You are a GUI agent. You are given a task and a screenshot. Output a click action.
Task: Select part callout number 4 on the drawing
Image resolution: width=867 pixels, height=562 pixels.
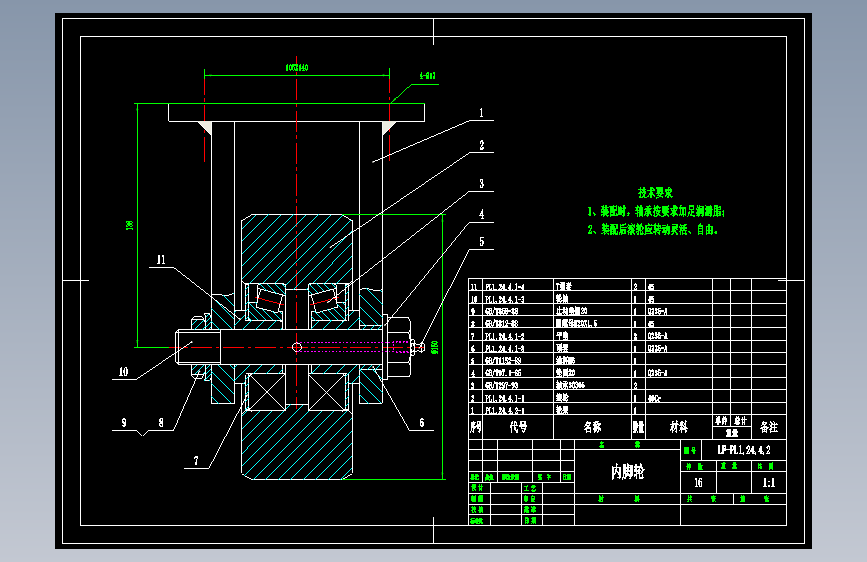coord(481,214)
